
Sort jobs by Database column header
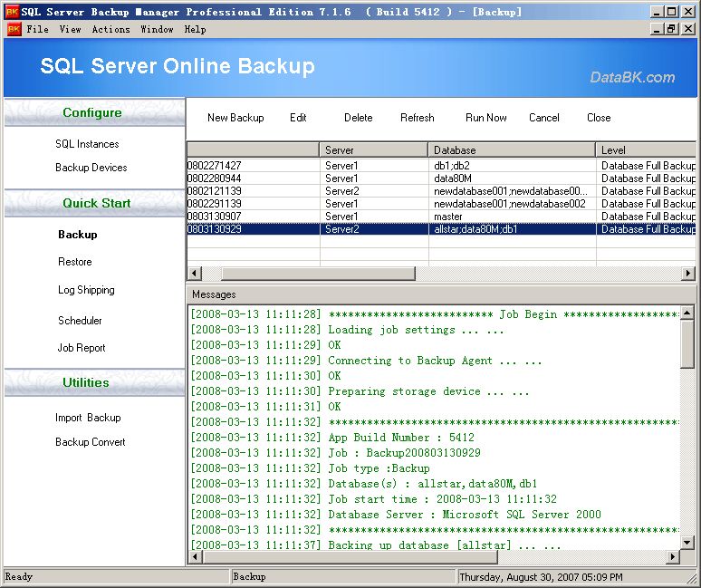coord(511,149)
